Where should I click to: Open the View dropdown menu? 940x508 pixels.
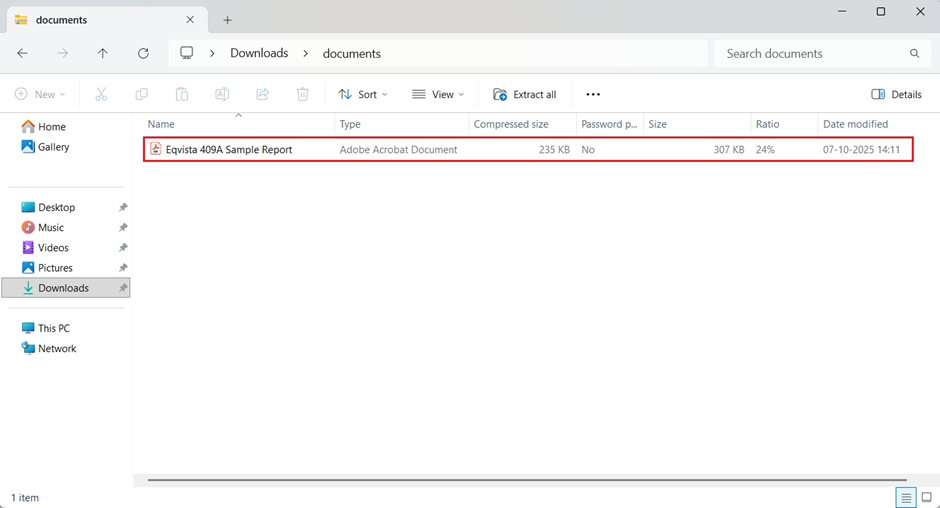438,94
